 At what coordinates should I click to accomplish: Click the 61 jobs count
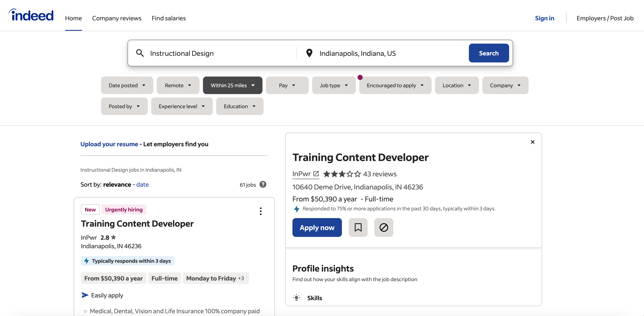tap(248, 185)
